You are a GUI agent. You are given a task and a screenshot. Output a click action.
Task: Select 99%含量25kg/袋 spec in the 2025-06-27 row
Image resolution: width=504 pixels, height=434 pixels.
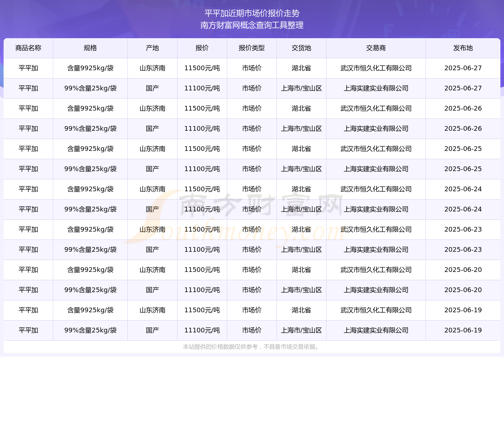[x=90, y=88]
